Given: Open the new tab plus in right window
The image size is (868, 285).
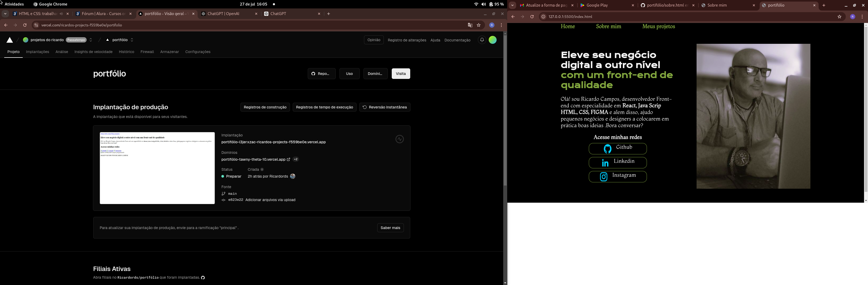Looking at the screenshot, I should [x=824, y=5].
